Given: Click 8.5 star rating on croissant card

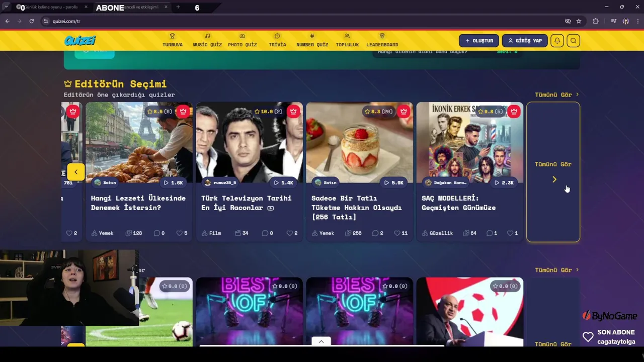Looking at the screenshot, I should click(x=159, y=111).
